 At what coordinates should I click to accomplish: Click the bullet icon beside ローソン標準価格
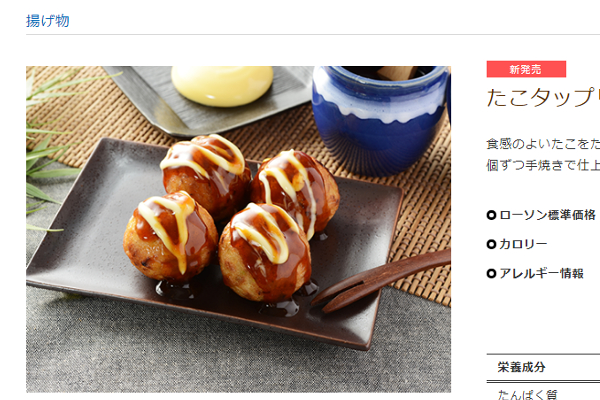491,215
